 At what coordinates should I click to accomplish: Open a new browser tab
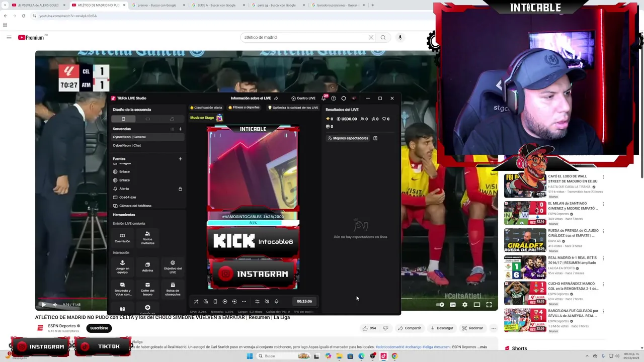372,5
